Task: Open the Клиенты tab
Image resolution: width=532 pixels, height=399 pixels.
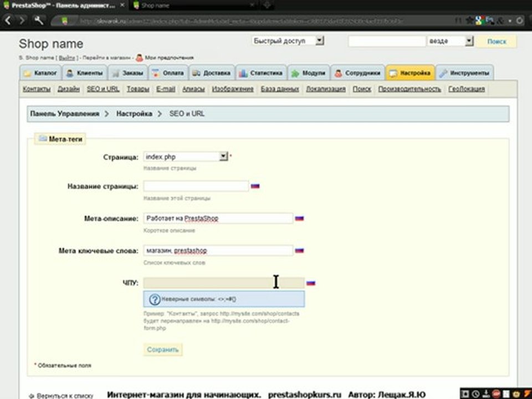Action: 85,73
